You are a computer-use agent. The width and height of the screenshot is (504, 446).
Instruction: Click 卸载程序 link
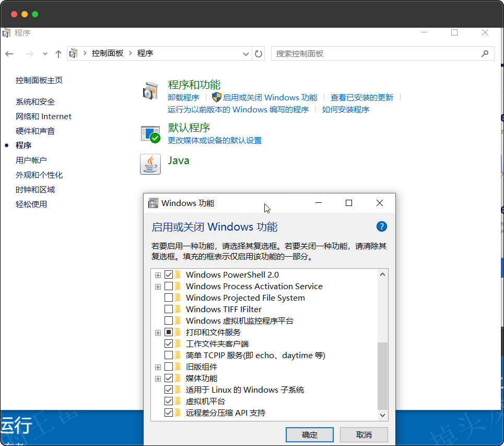(x=183, y=97)
